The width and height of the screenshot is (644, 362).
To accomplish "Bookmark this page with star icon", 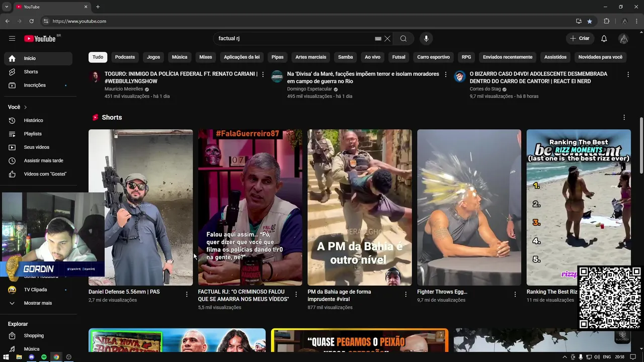I will click(x=590, y=21).
